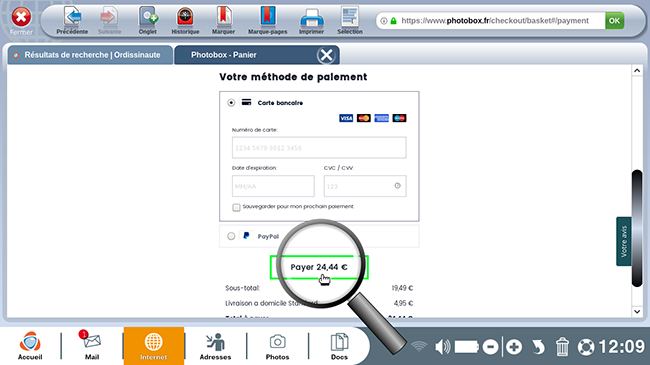Click the battery indicator icon
Viewport: 650px width, 365px height.
point(467,347)
